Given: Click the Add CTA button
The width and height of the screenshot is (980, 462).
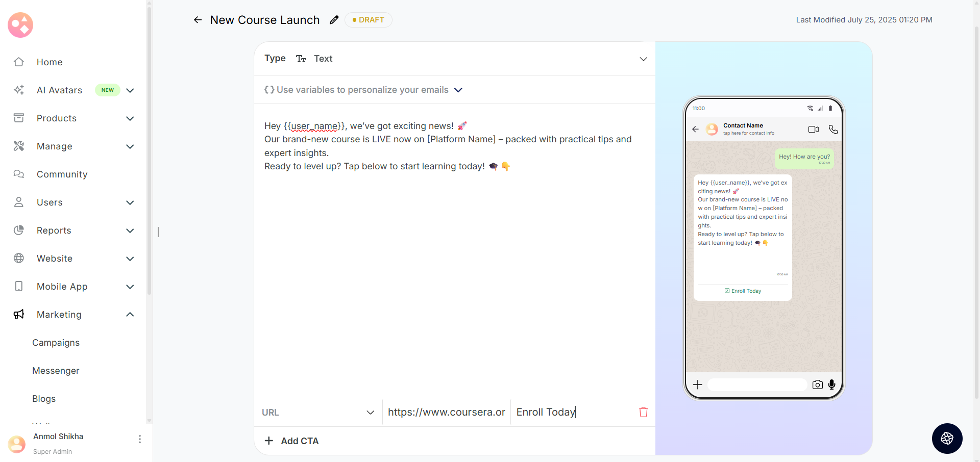Looking at the screenshot, I should (x=292, y=441).
